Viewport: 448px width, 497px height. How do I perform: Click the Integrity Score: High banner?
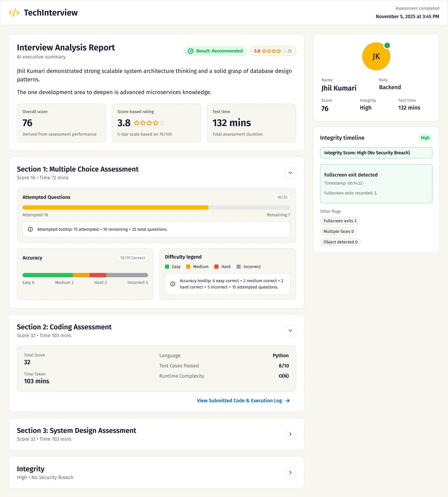(x=376, y=153)
